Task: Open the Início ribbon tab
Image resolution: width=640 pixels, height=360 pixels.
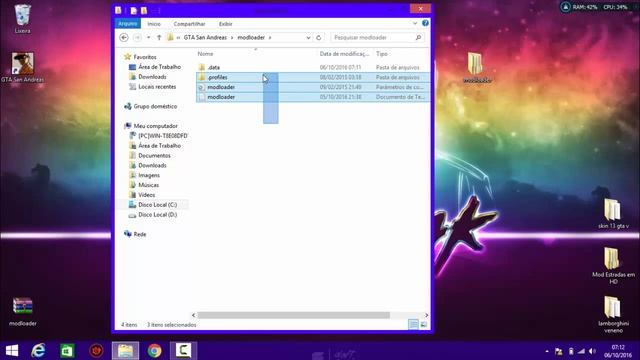Action: coord(154,24)
